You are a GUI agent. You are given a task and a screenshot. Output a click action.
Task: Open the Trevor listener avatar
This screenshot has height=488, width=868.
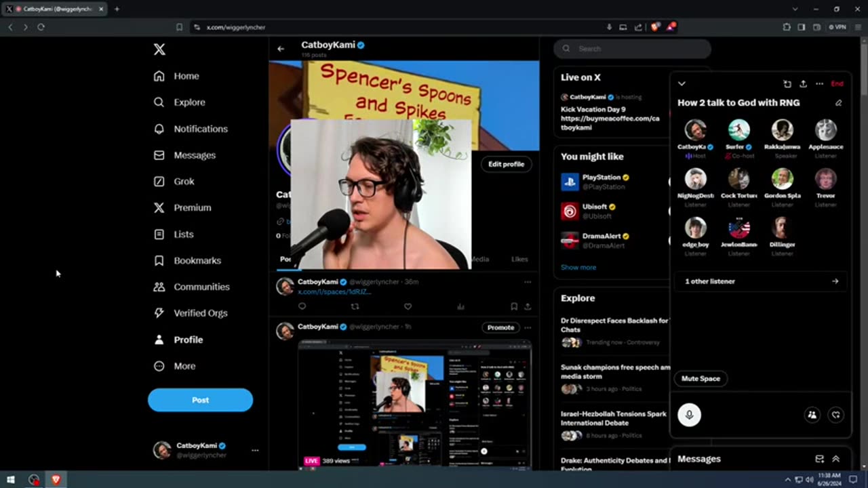[x=825, y=179]
